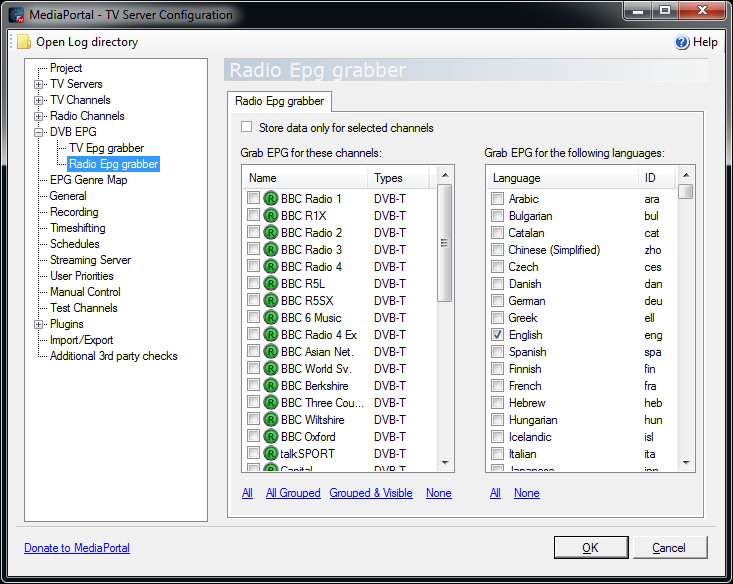Viewport: 733px width, 584px height.
Task: Click the BBC World Sv. channel icon
Action: (271, 368)
